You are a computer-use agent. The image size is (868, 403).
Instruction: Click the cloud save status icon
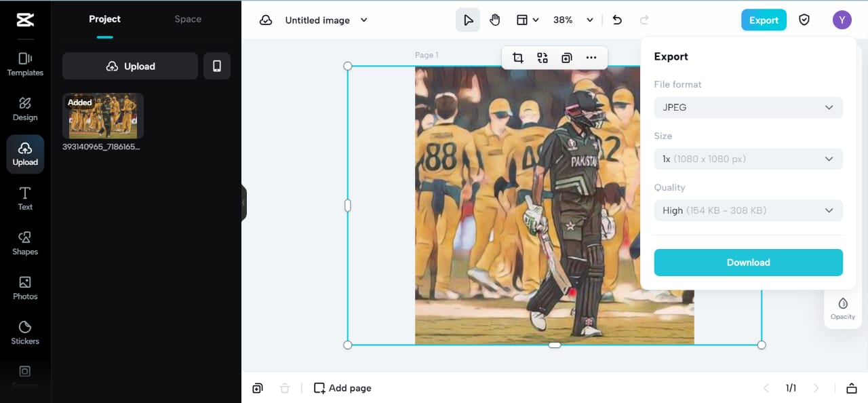click(266, 20)
